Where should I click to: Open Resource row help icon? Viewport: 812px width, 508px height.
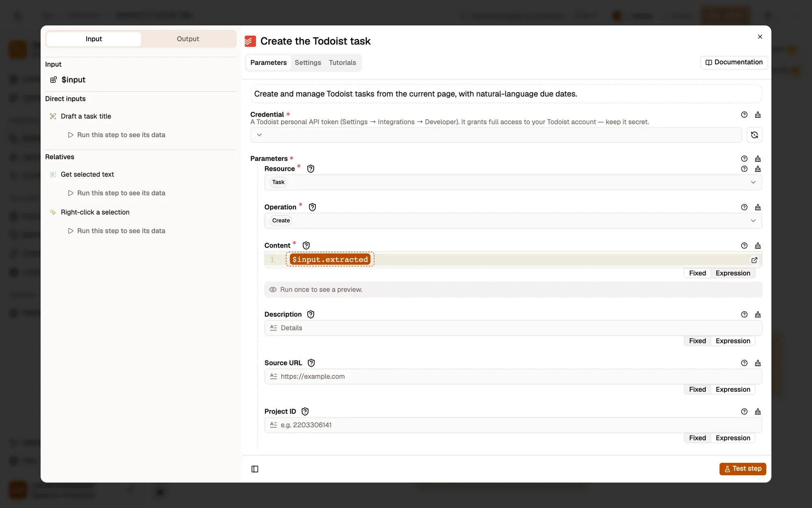744,169
